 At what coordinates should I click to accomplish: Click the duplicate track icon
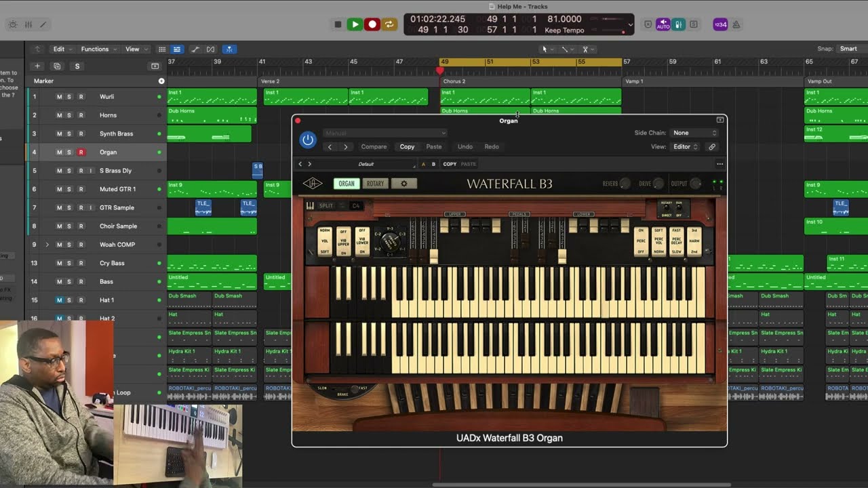(57, 66)
